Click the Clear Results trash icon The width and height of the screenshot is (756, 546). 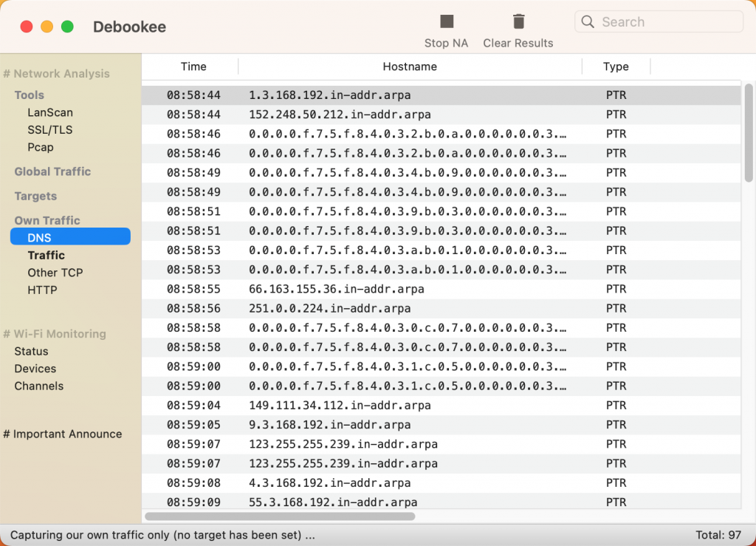point(518,21)
